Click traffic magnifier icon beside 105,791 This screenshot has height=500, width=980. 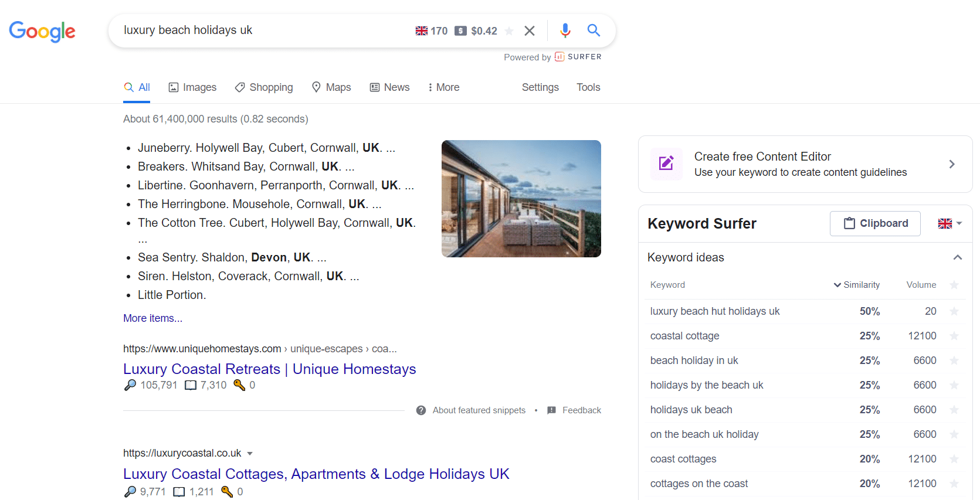(x=130, y=385)
